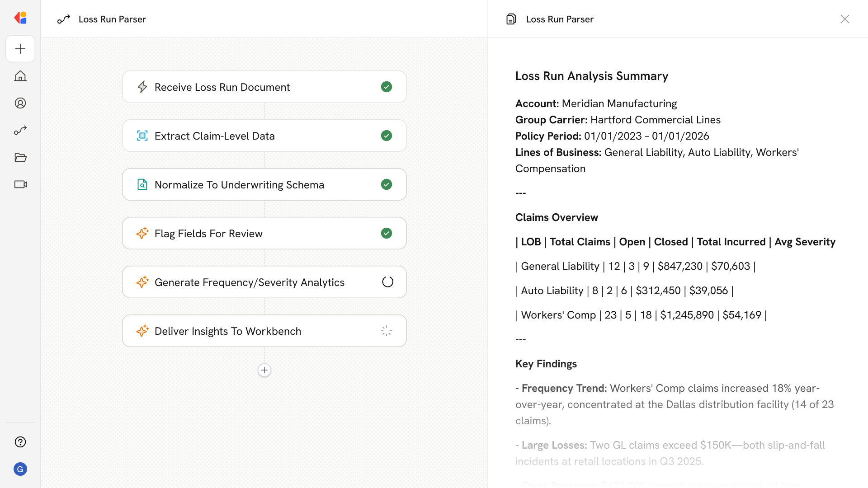868x488 pixels.
Task: Open the Home icon in sidebar
Action: [20, 76]
